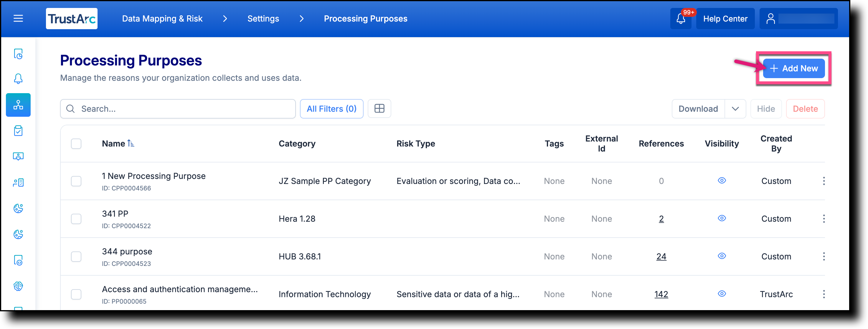The image size is (868, 329).
Task: Navigate to Data Mapping & Risk breadcrumb
Action: (162, 19)
